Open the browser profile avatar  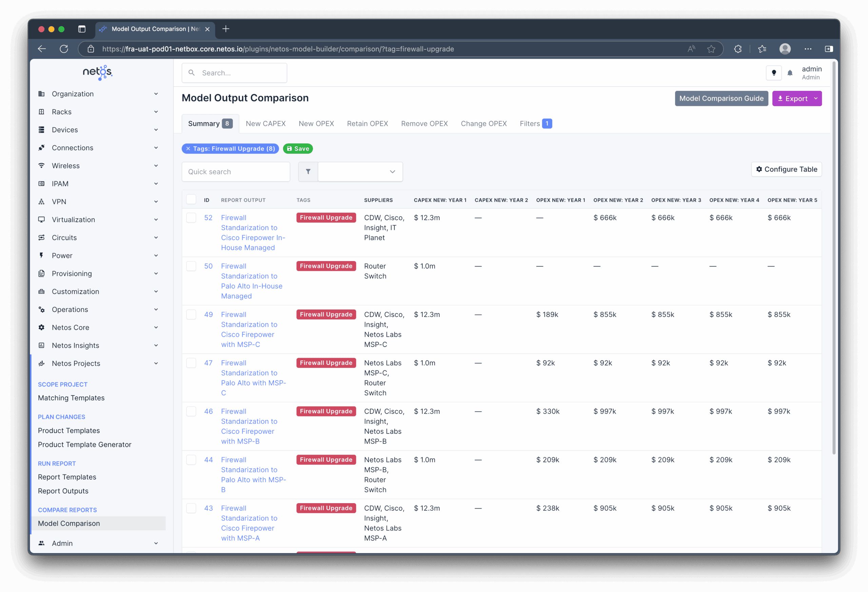[785, 49]
